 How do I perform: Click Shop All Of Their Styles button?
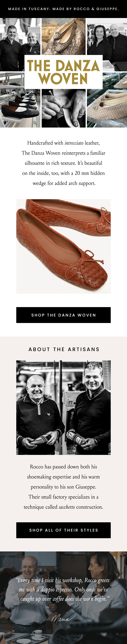[63, 530]
